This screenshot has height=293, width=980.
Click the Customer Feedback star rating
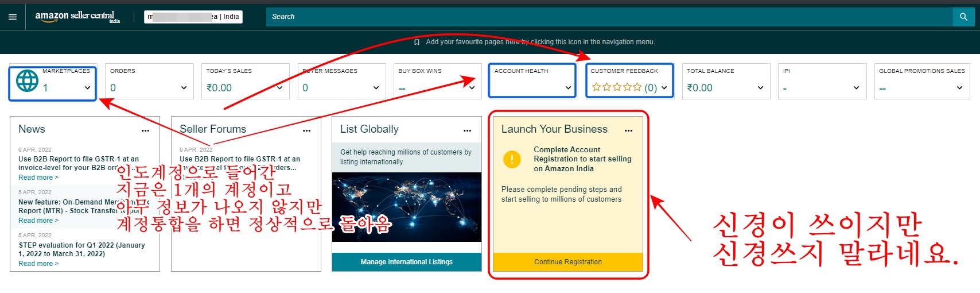[x=617, y=87]
